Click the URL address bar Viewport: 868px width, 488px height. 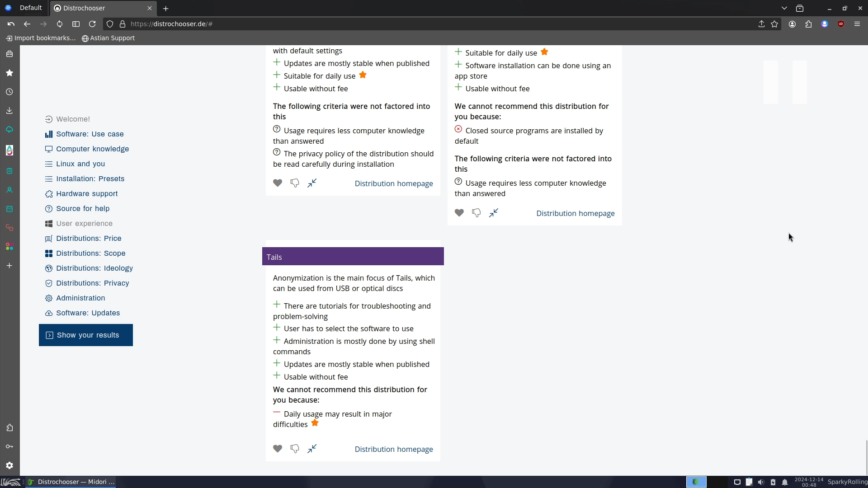coord(407,24)
